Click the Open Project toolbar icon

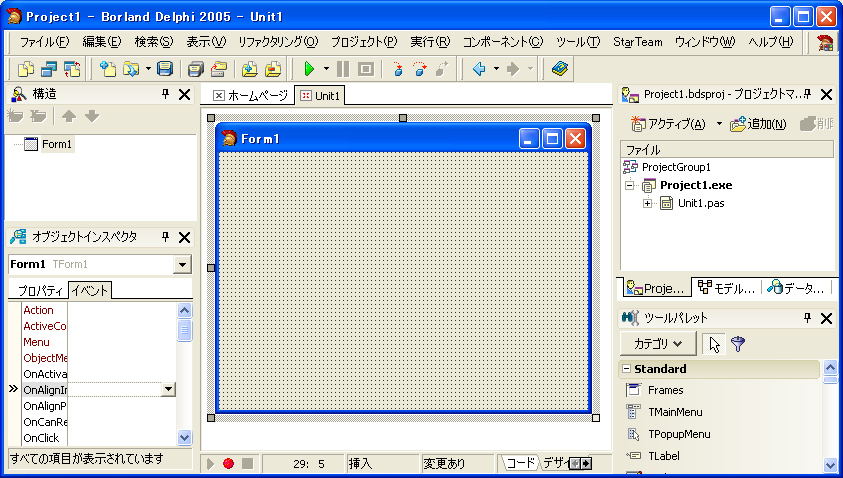(219, 69)
